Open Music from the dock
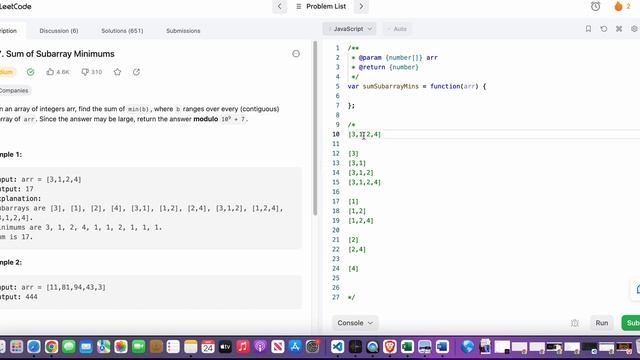The width and height of the screenshot is (640, 360). click(x=243, y=347)
